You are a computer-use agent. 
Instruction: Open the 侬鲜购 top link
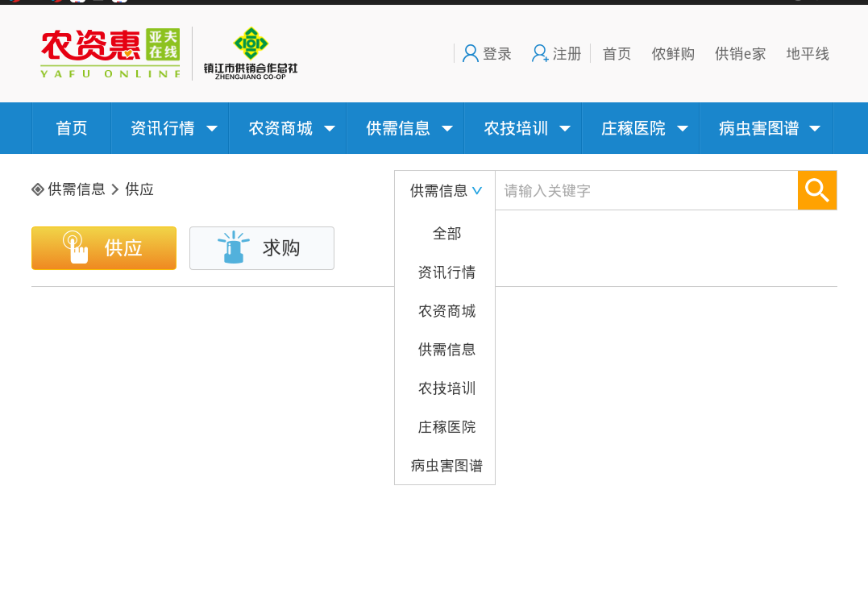[x=673, y=54]
